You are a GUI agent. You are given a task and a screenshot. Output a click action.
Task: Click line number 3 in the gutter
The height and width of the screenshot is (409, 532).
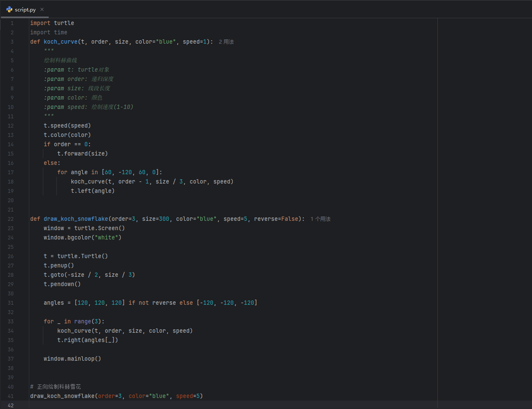(12, 42)
